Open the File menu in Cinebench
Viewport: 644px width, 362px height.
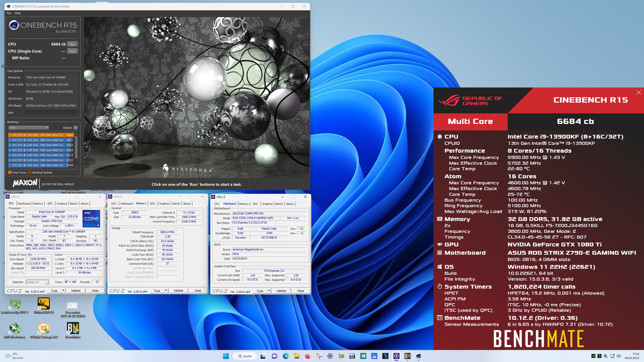coord(9,13)
